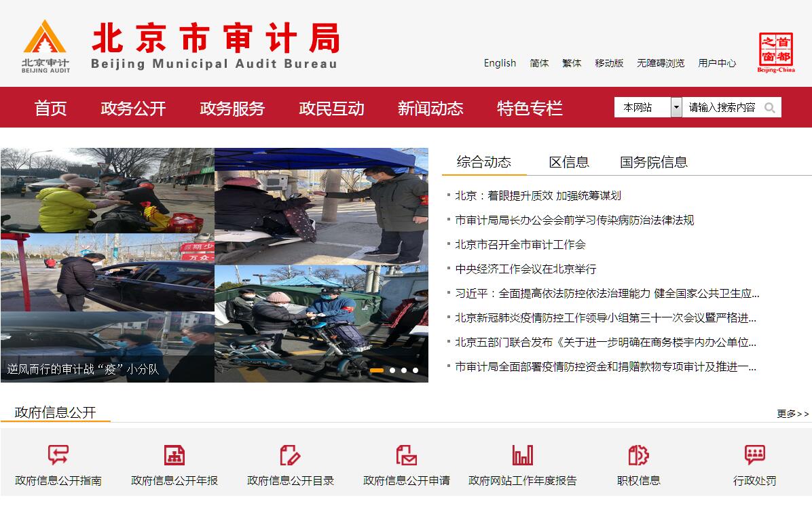
Task: Open the 北京市召开全市审计工作会 news link
Action: click(x=520, y=245)
